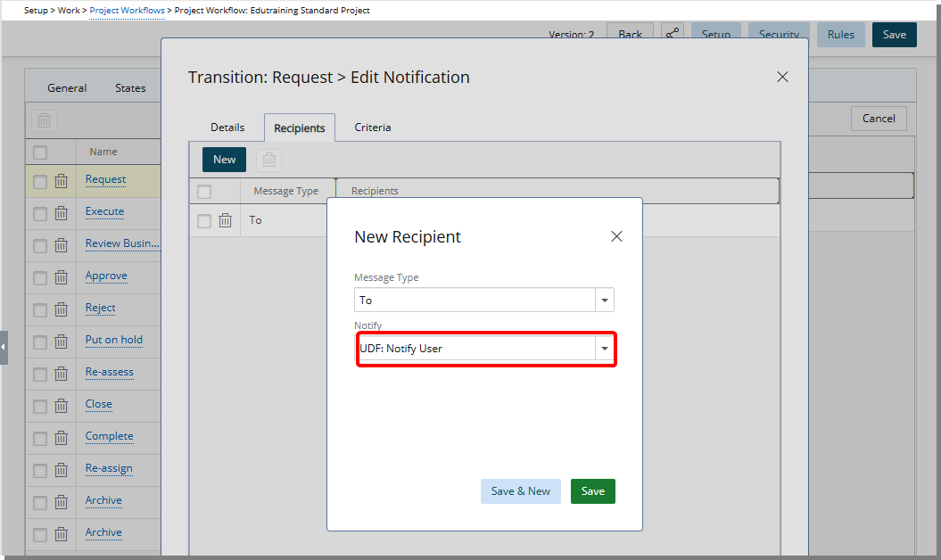Screen dimensions: 941x560
Task: Switch to the Criteria tab
Action: [373, 127]
